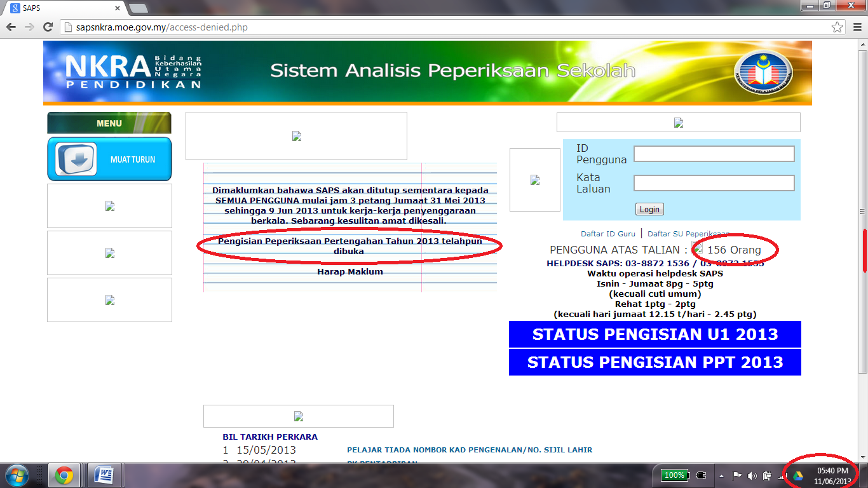Launch Chrome from the taskbar

[63, 475]
